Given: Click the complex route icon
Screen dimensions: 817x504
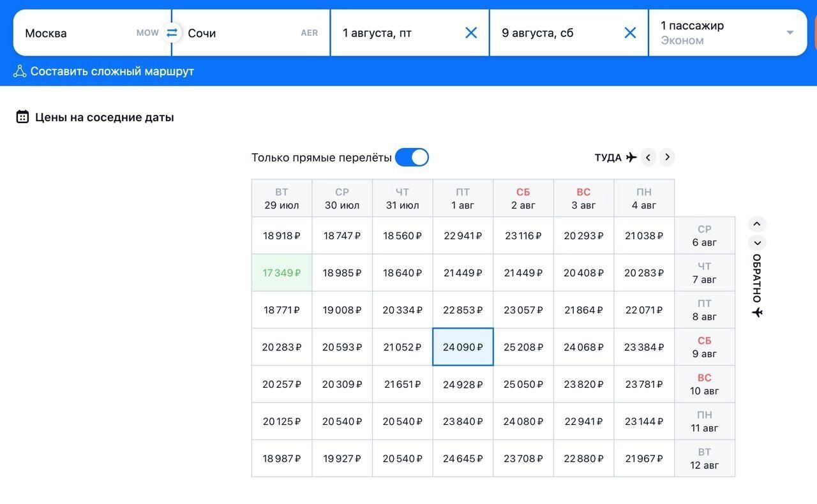Looking at the screenshot, I should (x=20, y=71).
